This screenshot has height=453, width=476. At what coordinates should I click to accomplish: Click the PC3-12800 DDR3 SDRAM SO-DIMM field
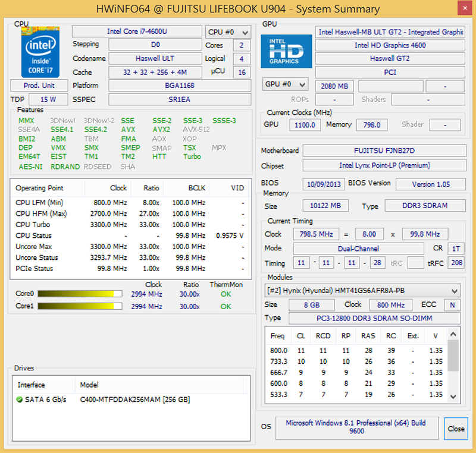pos(375,319)
